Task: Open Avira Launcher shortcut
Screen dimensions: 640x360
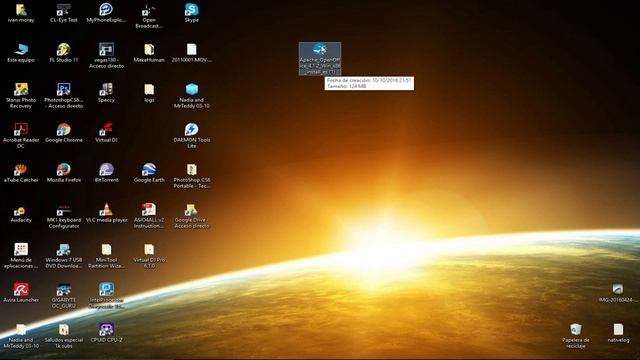Action: coord(21,290)
